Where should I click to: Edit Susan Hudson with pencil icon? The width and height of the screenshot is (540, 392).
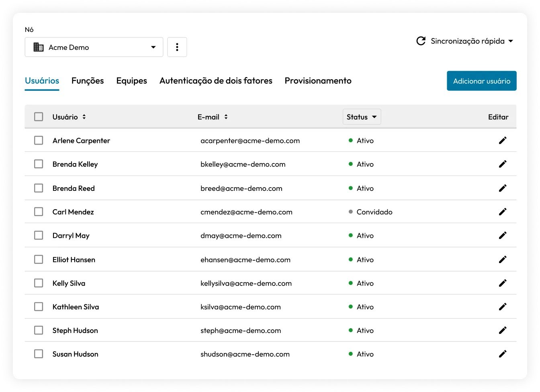coord(503,354)
